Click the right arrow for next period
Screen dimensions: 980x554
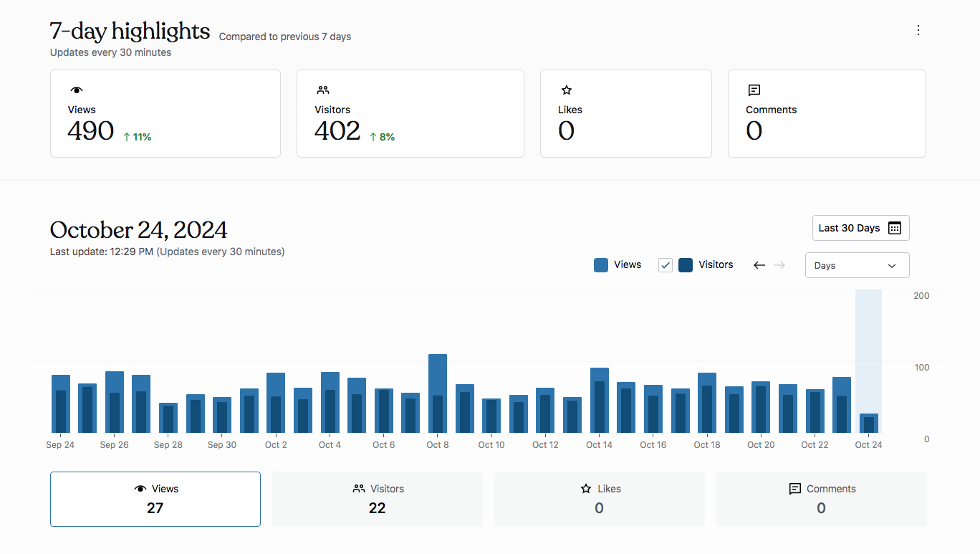779,265
